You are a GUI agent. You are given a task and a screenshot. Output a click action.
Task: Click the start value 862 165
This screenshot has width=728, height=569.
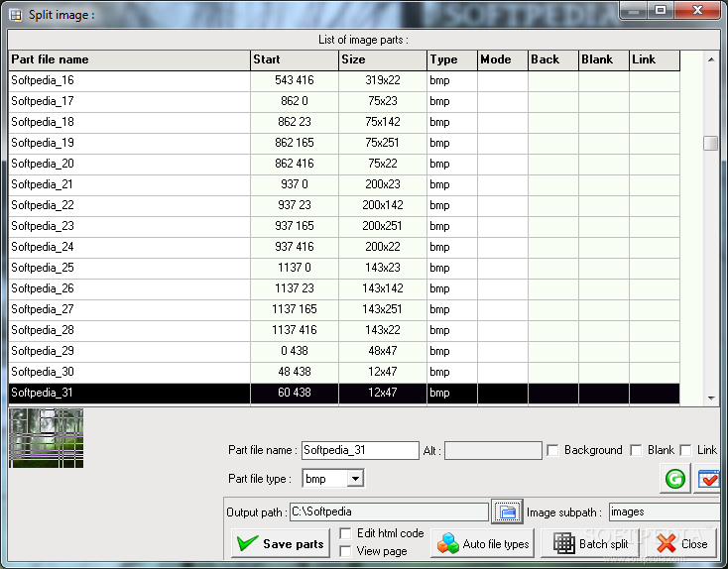(x=295, y=144)
